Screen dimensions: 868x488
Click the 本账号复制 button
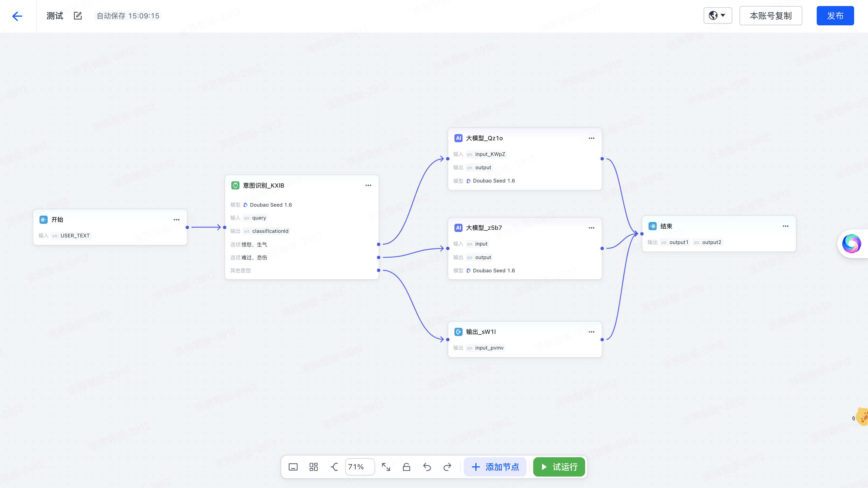770,15
